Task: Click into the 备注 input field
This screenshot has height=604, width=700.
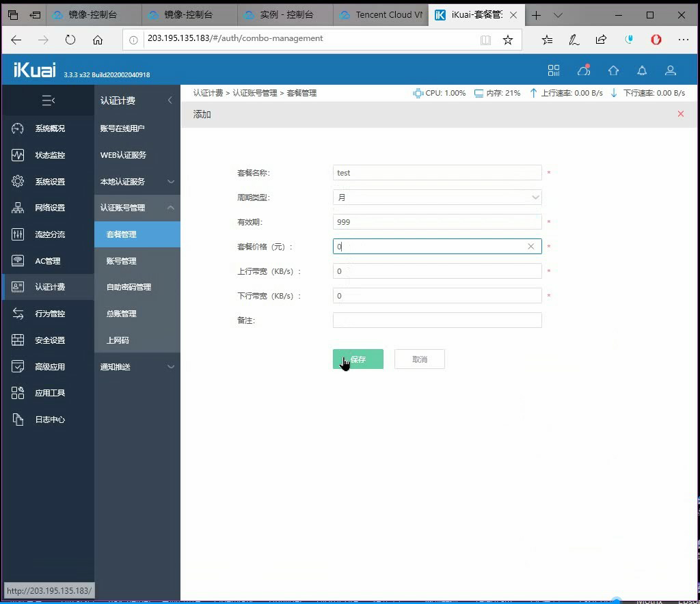Action: (x=437, y=320)
